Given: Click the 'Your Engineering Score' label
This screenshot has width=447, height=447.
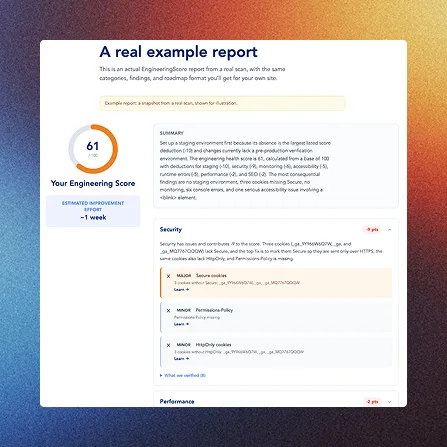Looking at the screenshot, I should pyautogui.click(x=93, y=183).
